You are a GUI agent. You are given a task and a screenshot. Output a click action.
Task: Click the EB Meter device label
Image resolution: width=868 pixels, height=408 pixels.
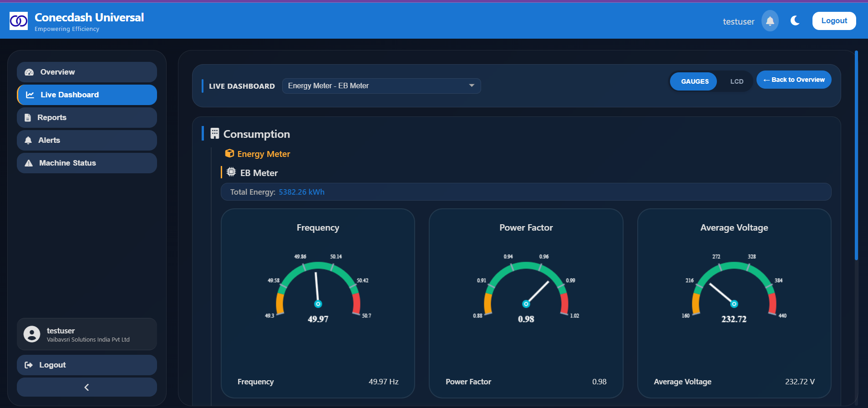[259, 173]
